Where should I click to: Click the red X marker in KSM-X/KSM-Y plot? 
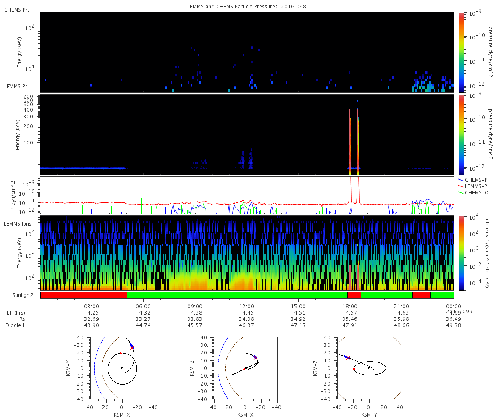pyautogui.click(x=132, y=348)
